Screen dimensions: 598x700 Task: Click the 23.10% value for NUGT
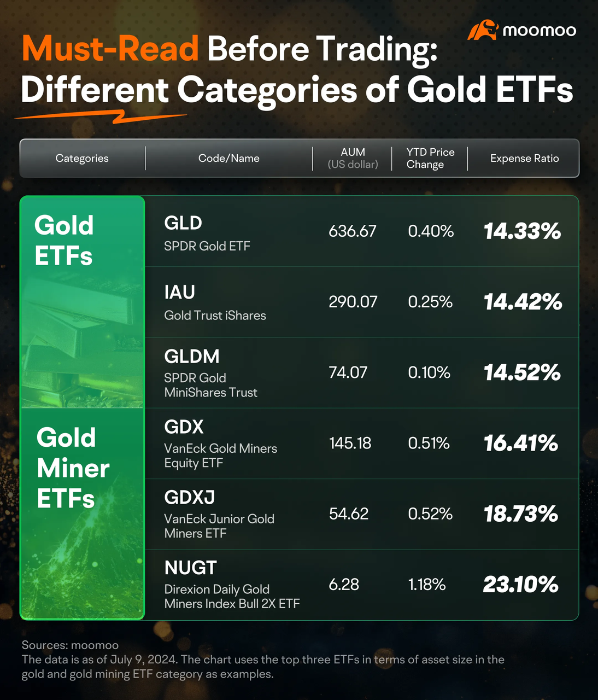coord(521,585)
